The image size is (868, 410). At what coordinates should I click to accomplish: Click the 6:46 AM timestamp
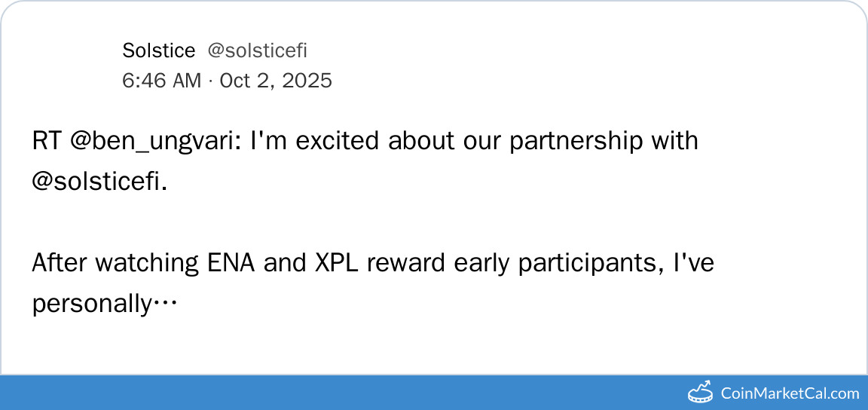click(x=161, y=80)
